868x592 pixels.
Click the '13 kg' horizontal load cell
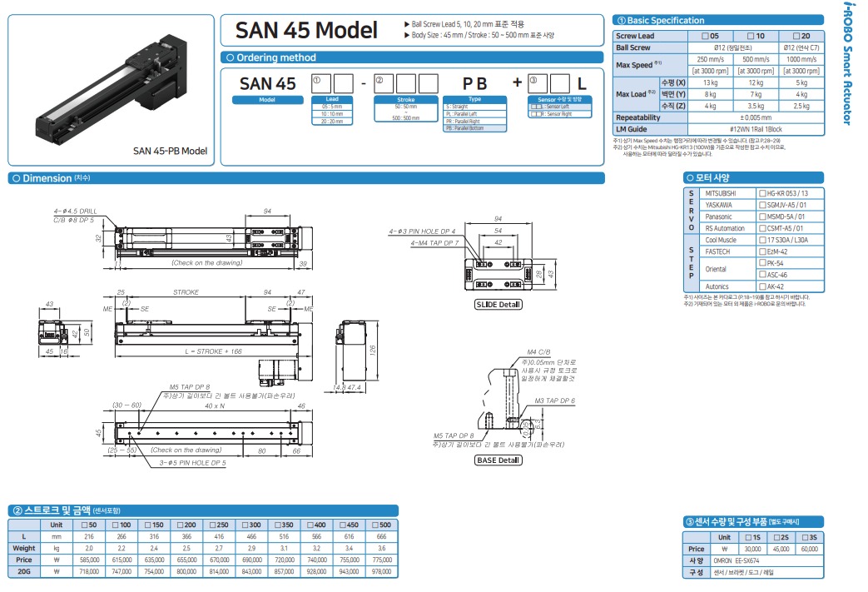[x=710, y=83]
